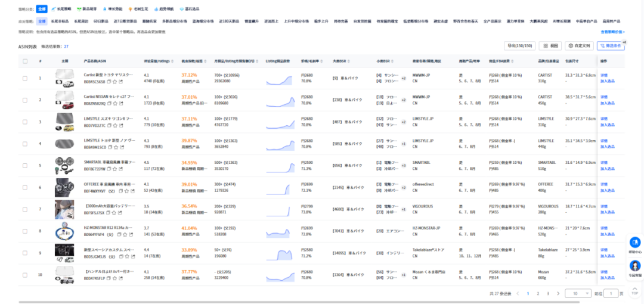Go to next page with right arrow
The image size is (644, 304).
558,293
